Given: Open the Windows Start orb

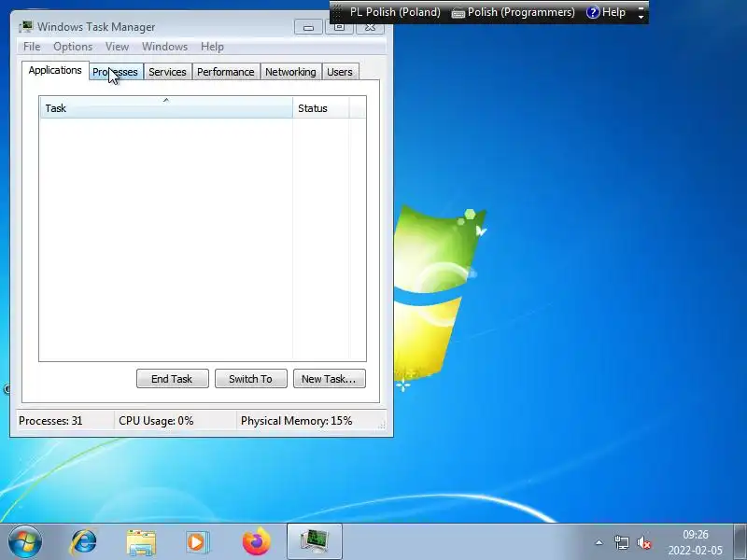Looking at the screenshot, I should pos(25,542).
